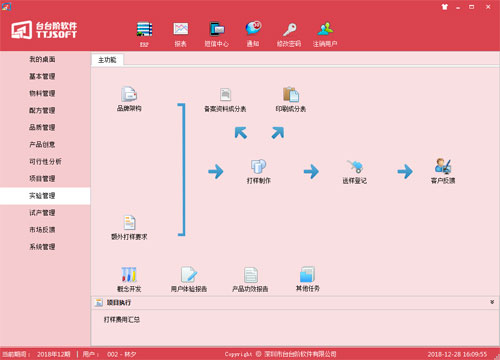Image resolution: width=500 pixels, height=360 pixels.
Task: Open 品质管理 in sidebar
Action: point(42,127)
